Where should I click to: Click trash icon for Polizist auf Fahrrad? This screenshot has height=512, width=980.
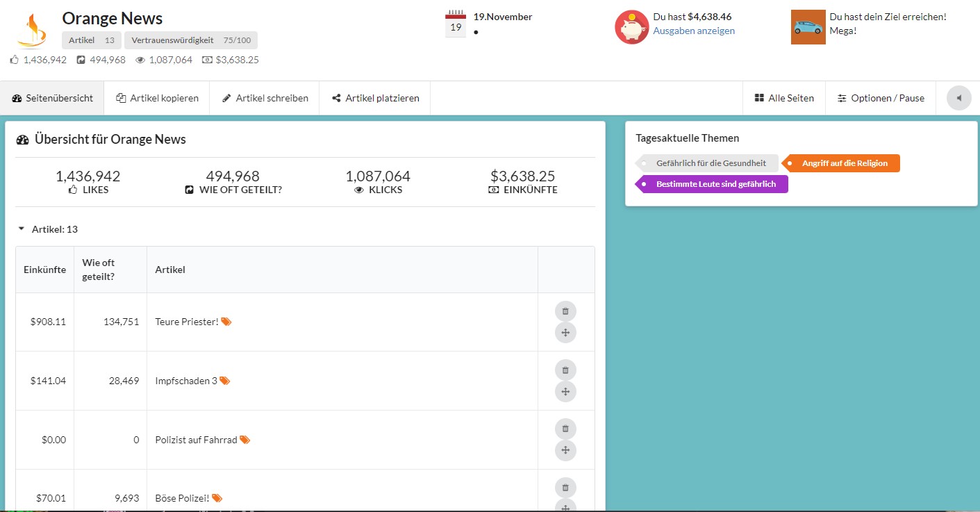[565, 429]
